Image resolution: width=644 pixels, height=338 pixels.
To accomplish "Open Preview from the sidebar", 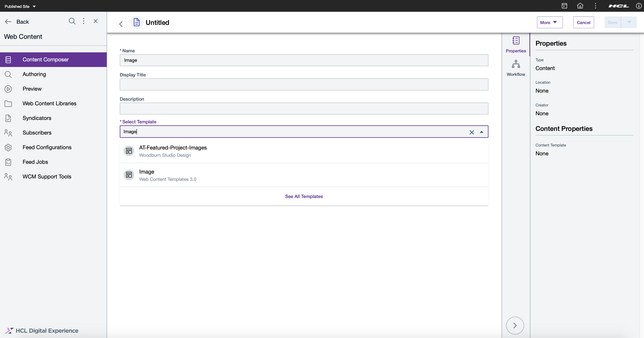I will [53, 89].
